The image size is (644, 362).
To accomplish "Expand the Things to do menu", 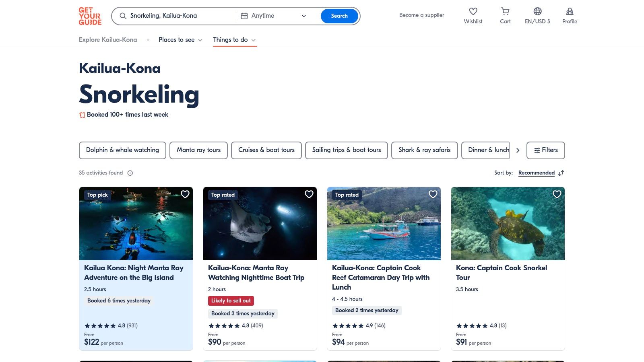I will (234, 40).
